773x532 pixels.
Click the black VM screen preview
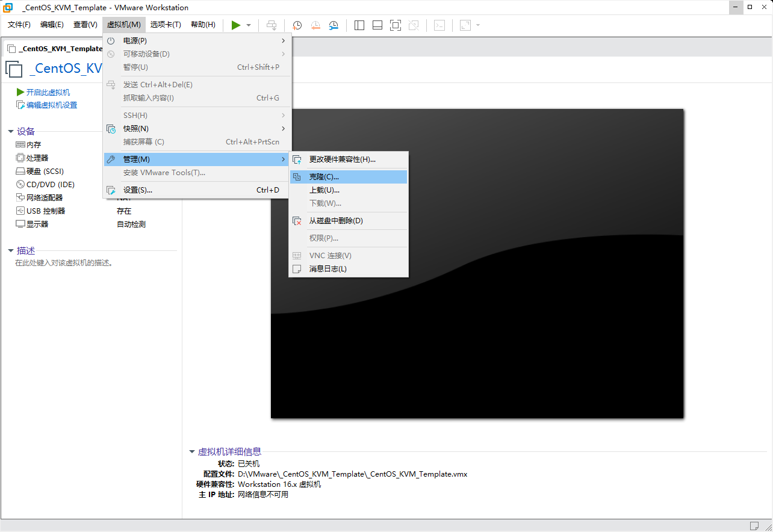coord(477,264)
